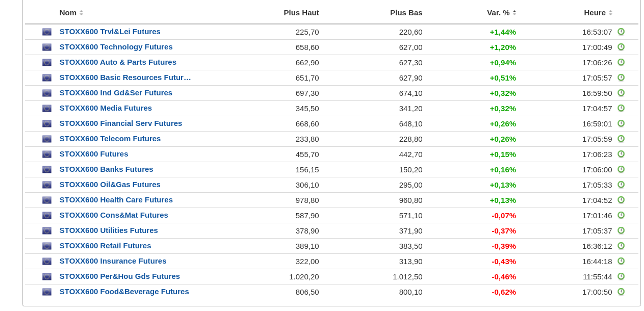Screen dimensions: 644x311
Task: Click the EU flag icon next to Auto & Parts Futures
Action: 47,63
